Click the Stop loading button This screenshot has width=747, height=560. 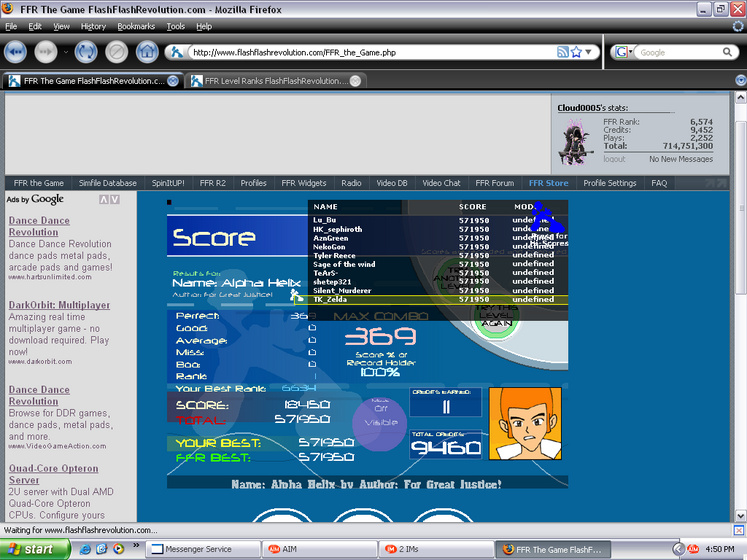pyautogui.click(x=117, y=52)
